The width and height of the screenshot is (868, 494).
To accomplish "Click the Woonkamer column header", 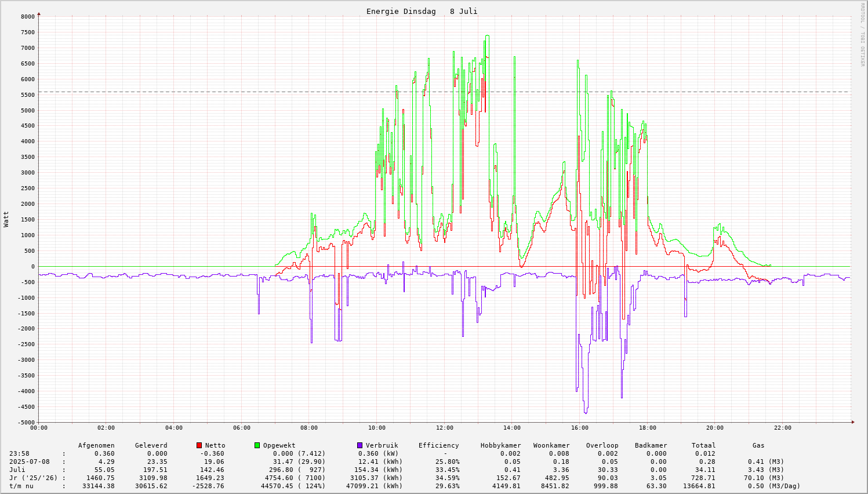I will 551,445.
